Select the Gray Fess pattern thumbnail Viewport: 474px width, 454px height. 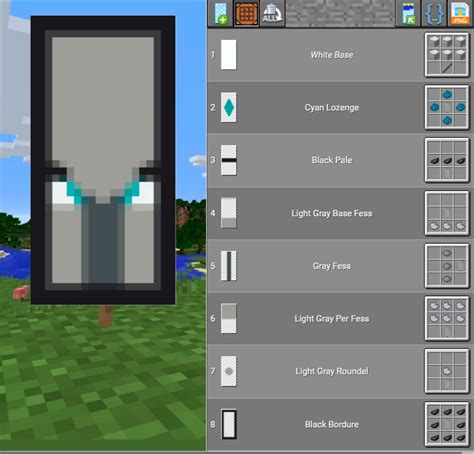(x=229, y=266)
